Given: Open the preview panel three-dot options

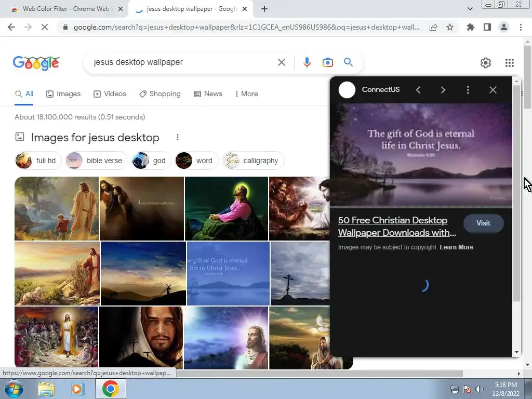Looking at the screenshot, I should point(468,90).
